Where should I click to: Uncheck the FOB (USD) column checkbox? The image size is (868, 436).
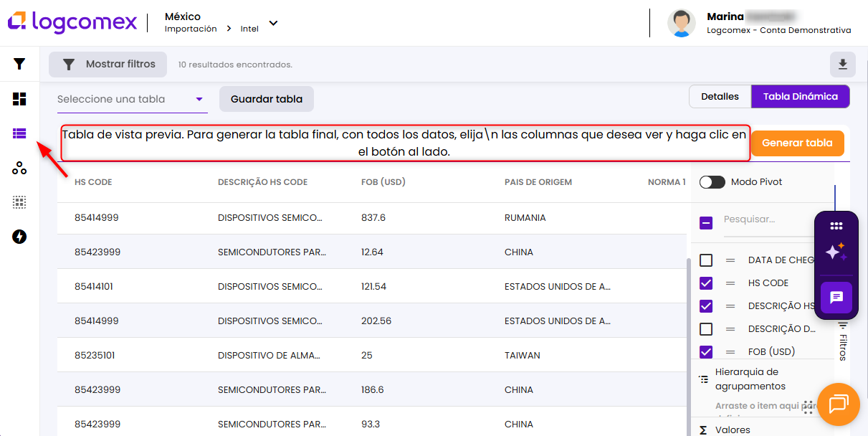(706, 352)
